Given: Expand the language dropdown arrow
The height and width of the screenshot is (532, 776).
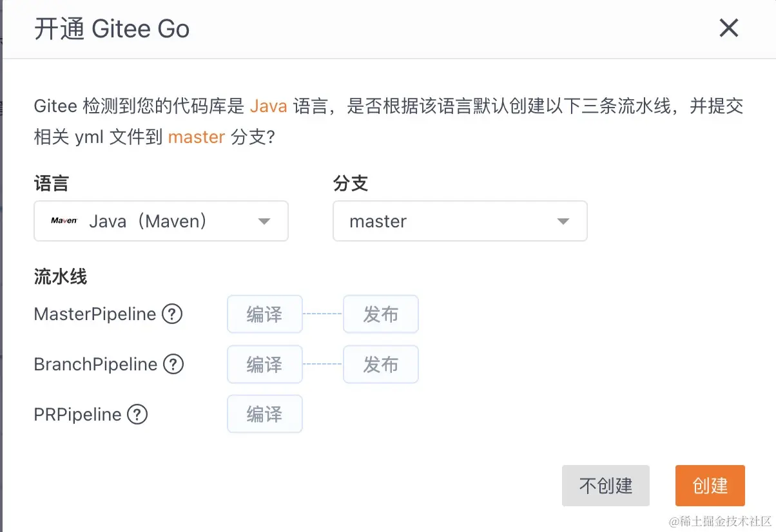Looking at the screenshot, I should 264,222.
